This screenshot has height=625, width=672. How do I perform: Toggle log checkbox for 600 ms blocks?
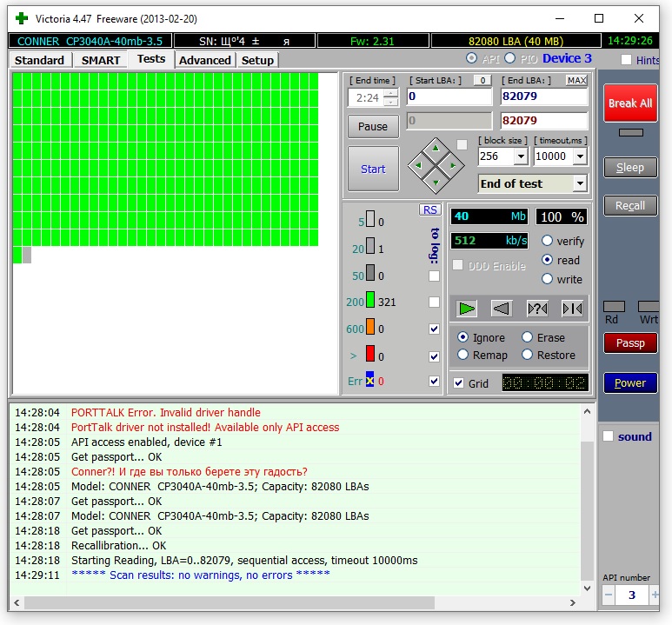pos(434,329)
